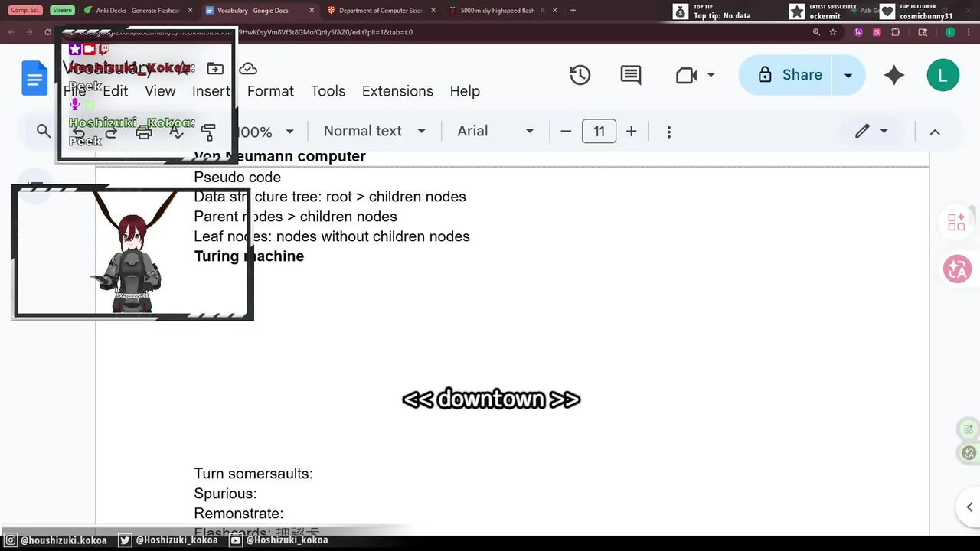Click the Pseudo code line
The width and height of the screenshot is (980, 551).
click(x=237, y=177)
